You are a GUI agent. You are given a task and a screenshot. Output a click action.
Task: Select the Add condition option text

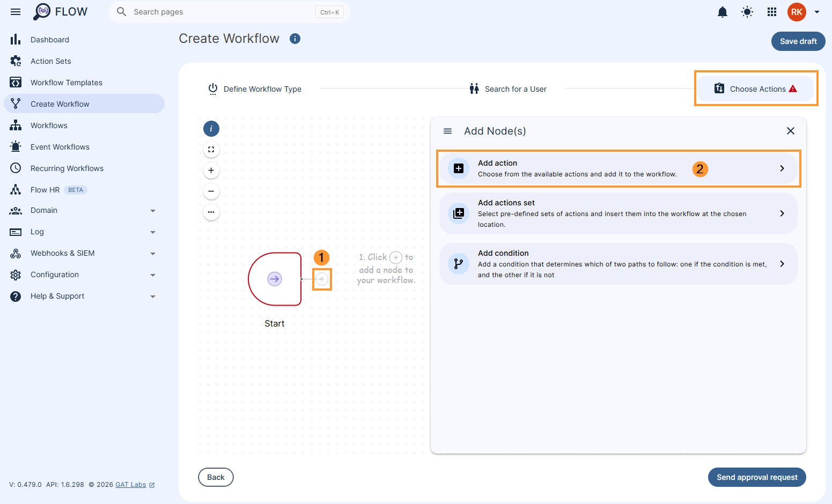coord(503,253)
